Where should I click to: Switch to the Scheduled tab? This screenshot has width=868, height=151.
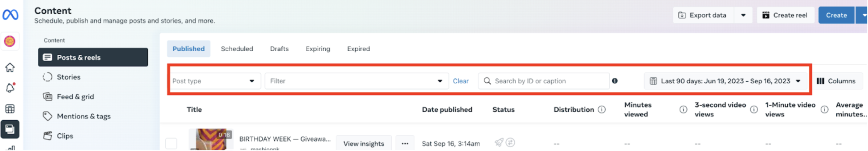[237, 49]
